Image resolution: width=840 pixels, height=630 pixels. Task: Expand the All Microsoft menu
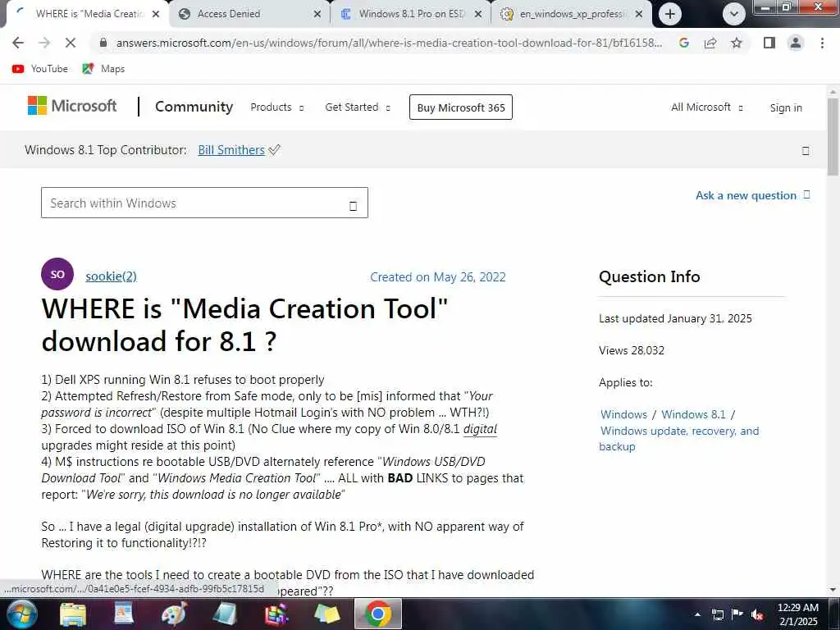point(706,107)
